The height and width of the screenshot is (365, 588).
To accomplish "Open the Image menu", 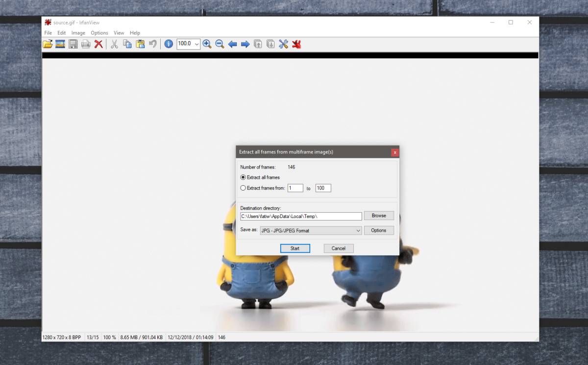I will pos(78,33).
